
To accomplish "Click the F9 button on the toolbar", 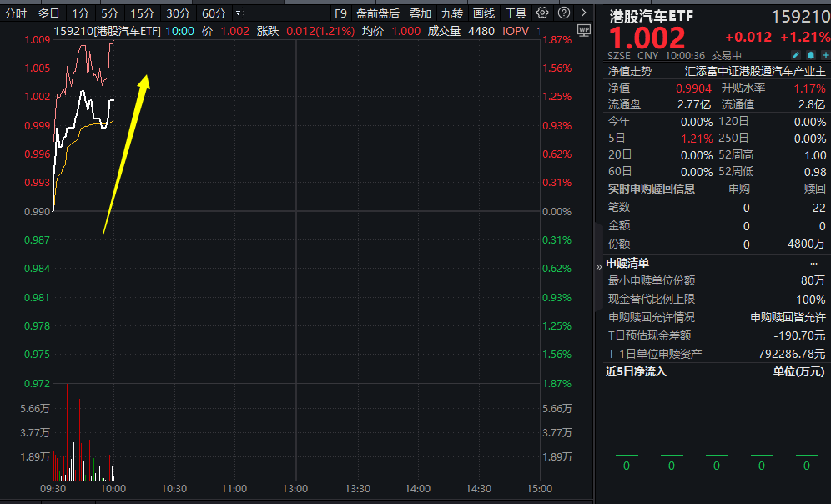I will [341, 13].
